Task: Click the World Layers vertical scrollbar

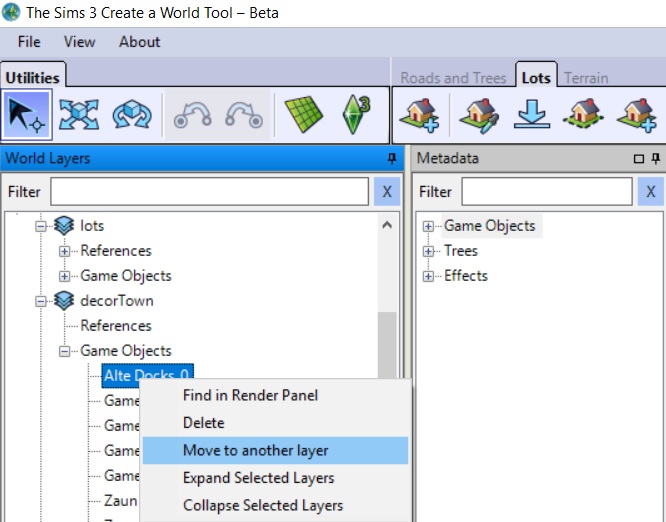Action: 387,340
